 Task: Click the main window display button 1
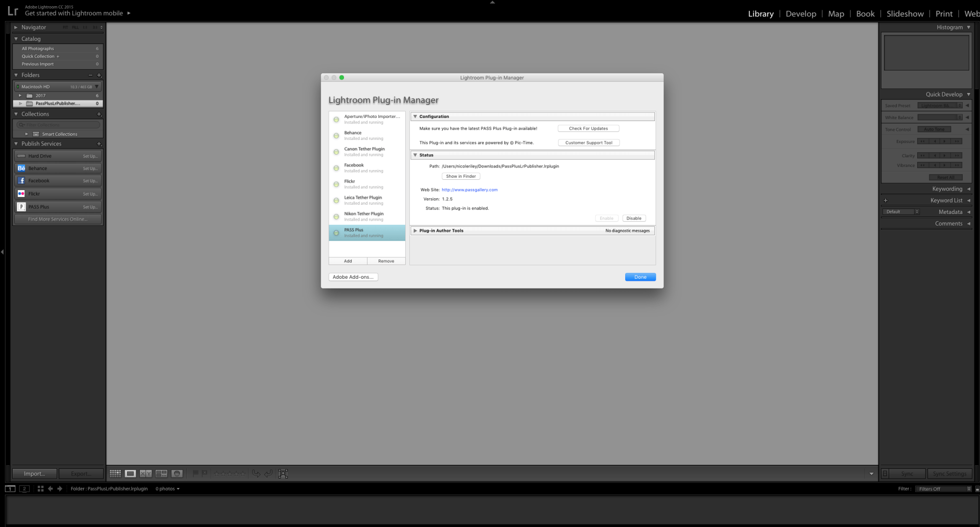(x=10, y=489)
